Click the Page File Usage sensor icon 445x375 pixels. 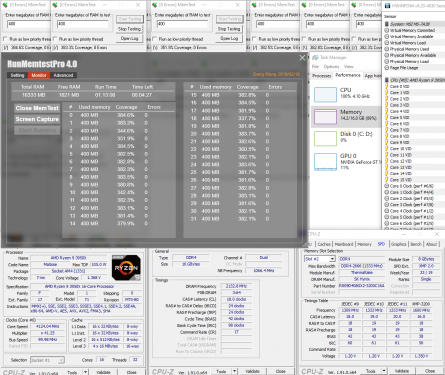[x=387, y=68]
